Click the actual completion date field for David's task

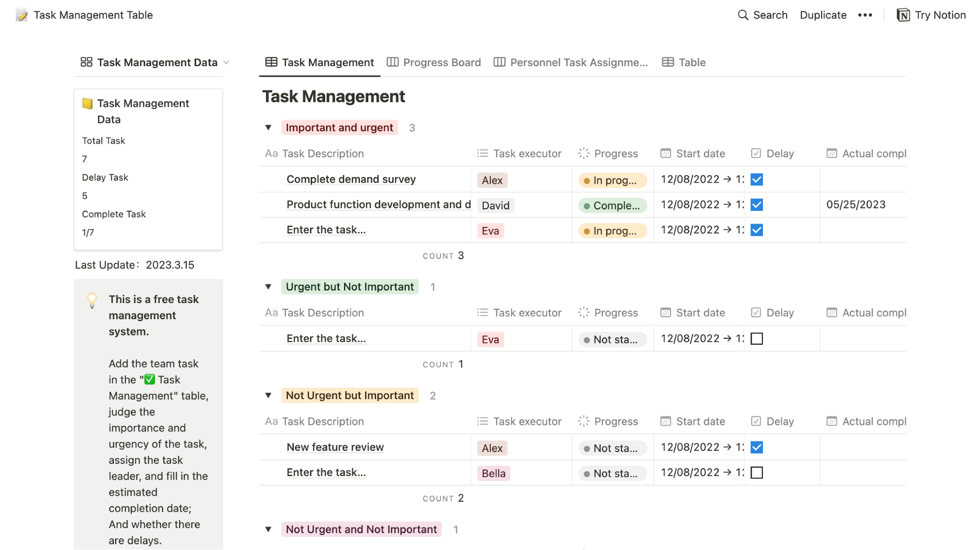point(857,204)
